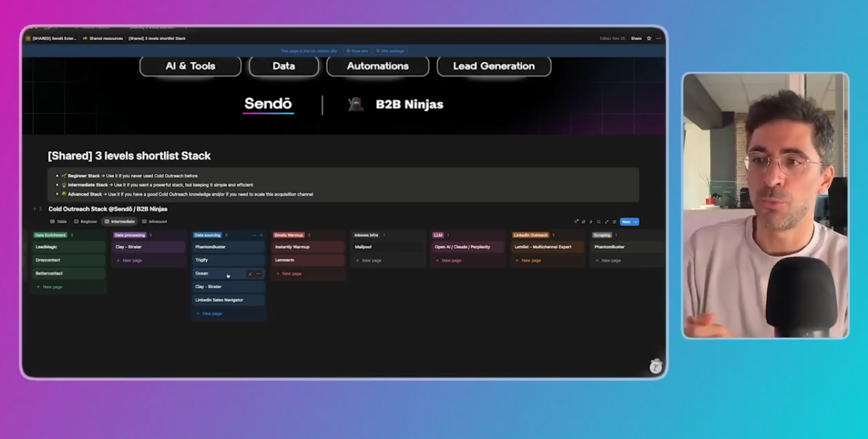Image resolution: width=868 pixels, height=439 pixels.
Task: Open the database search icon
Action: click(599, 222)
